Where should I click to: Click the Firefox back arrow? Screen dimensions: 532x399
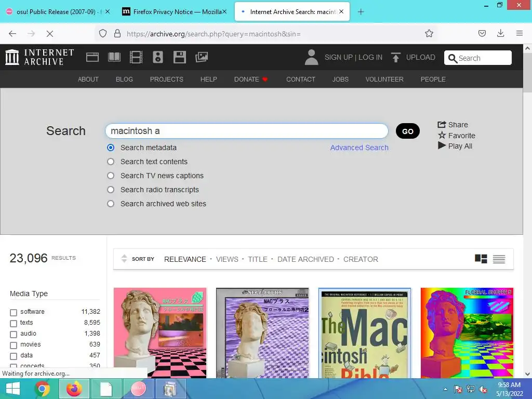click(12, 34)
